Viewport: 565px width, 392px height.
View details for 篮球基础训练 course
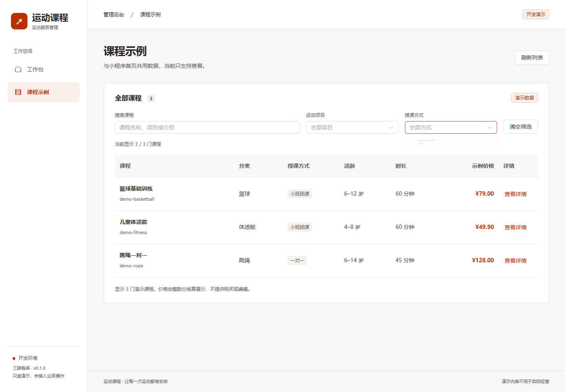click(x=515, y=194)
